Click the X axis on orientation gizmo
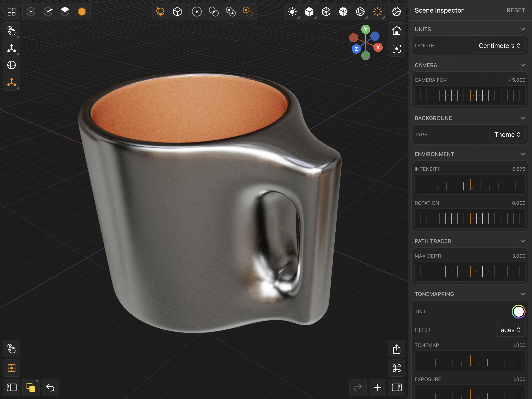 (x=378, y=47)
